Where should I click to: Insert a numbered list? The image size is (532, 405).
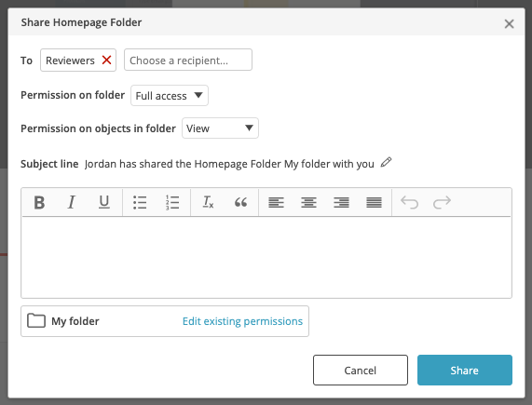point(172,203)
